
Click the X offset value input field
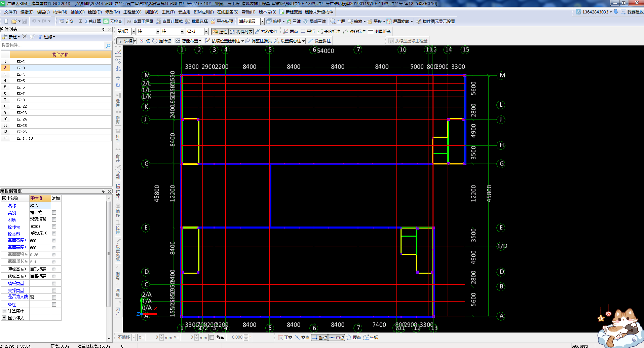(152, 337)
